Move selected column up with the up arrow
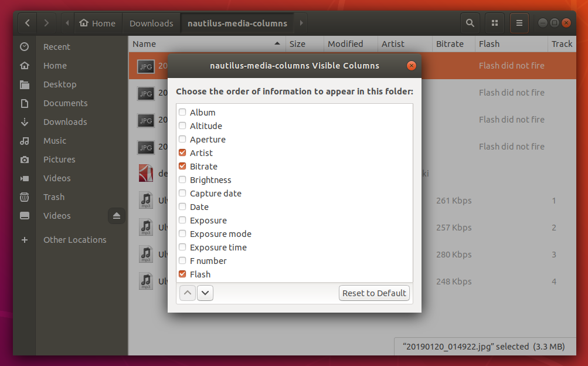588x366 pixels. pyautogui.click(x=187, y=293)
